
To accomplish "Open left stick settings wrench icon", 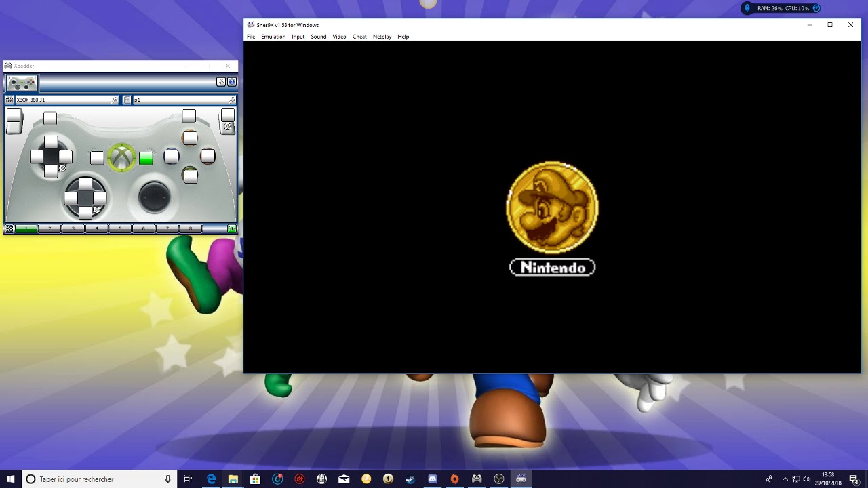I will [x=62, y=168].
